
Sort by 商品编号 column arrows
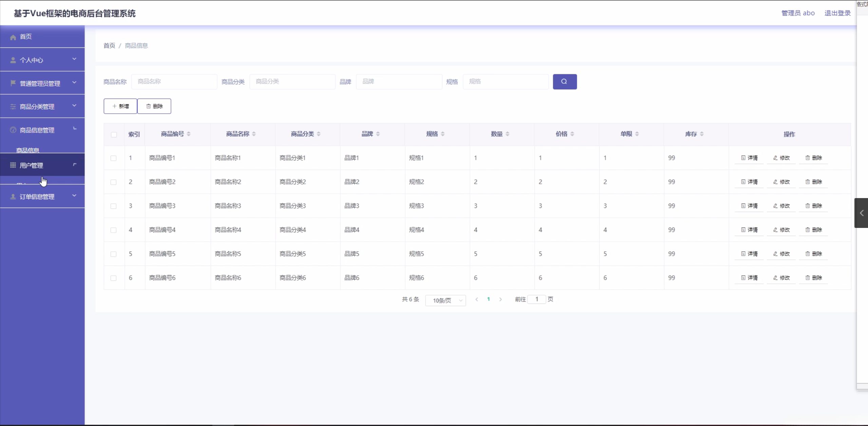[189, 134]
